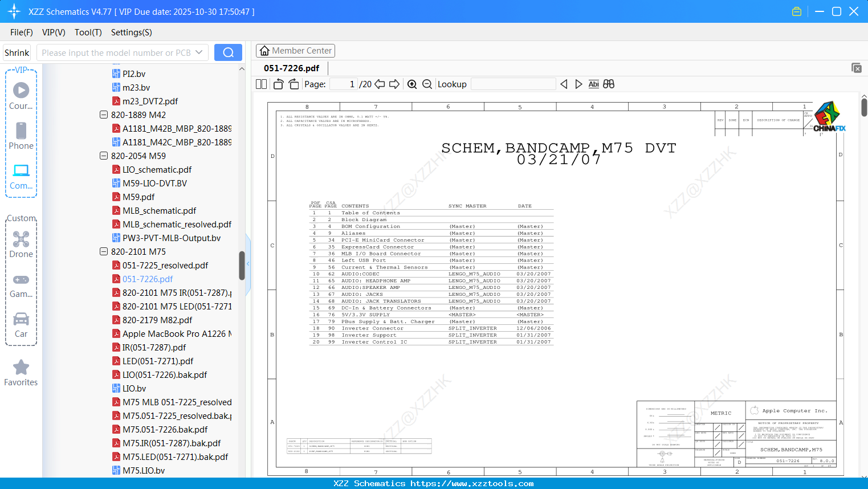This screenshot has width=868, height=489.
Task: Open M75.LIO.bv file
Action: tap(144, 470)
